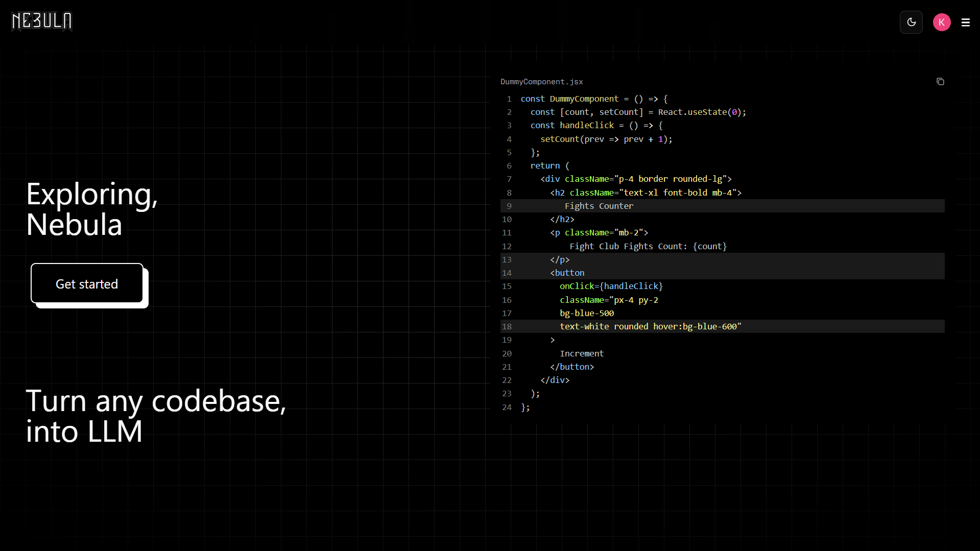Viewport: 980px width, 551px height.
Task: Open the K user avatar
Action: [x=942, y=22]
